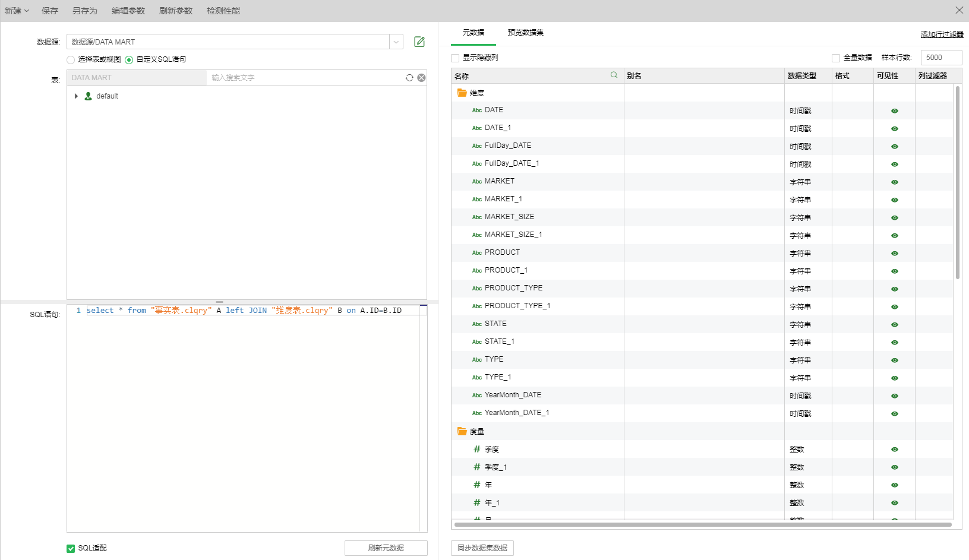Click the refresh table list icon
Viewport: 969px width, 560px height.
tap(409, 78)
